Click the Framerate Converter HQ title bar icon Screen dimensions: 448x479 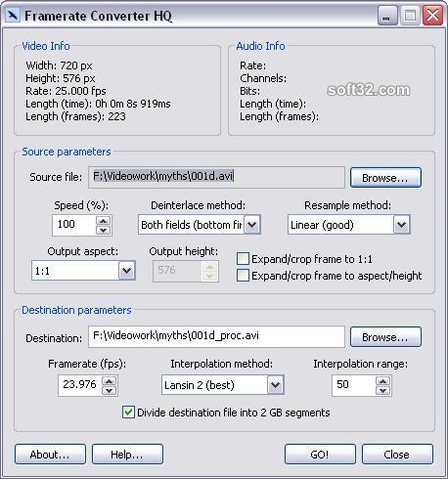coord(13,16)
